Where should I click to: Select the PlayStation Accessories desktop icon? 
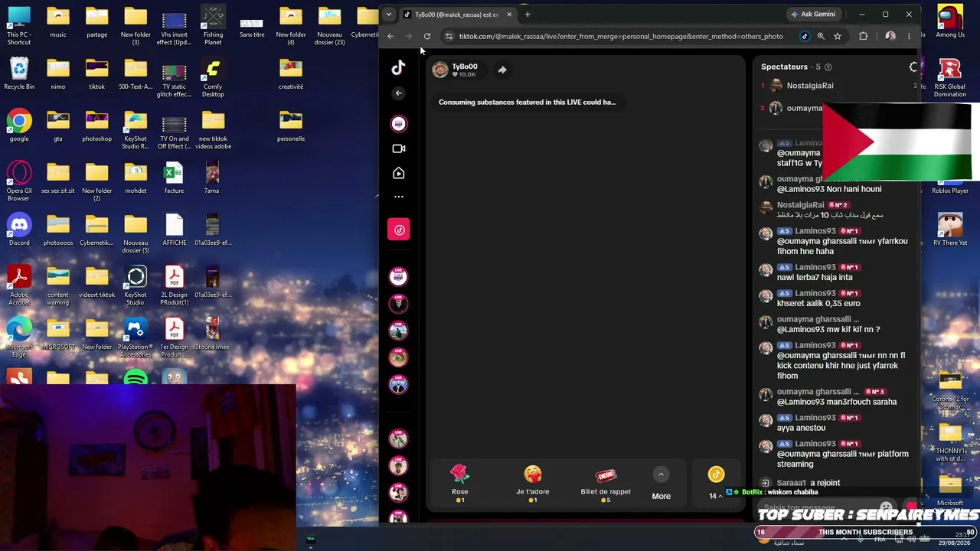136,337
